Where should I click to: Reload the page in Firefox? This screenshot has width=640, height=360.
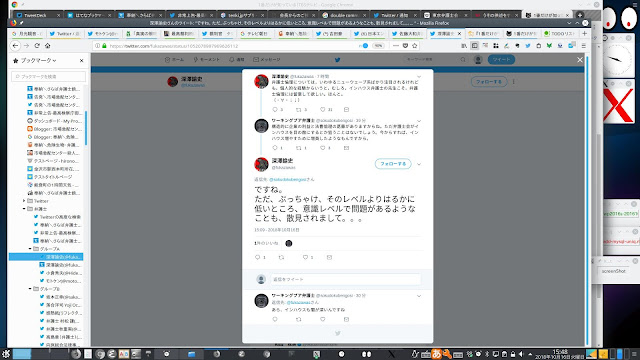[x=37, y=46]
